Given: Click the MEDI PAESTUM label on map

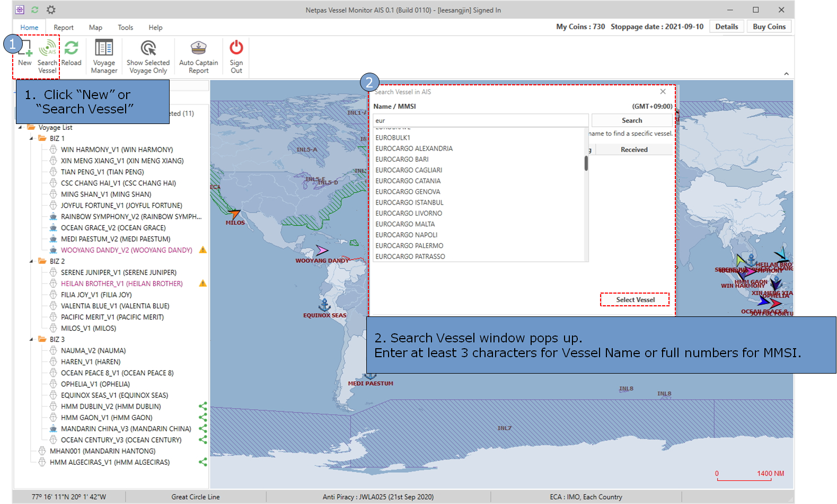Looking at the screenshot, I should [371, 383].
